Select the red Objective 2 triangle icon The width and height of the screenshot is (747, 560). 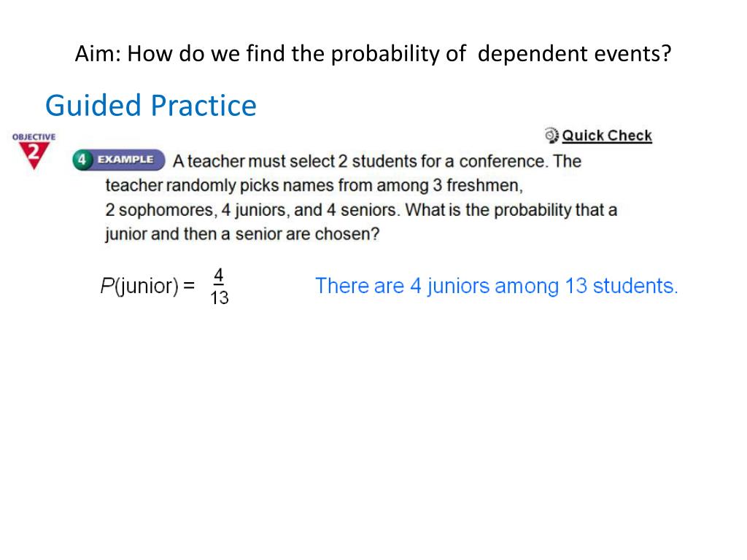click(x=34, y=156)
